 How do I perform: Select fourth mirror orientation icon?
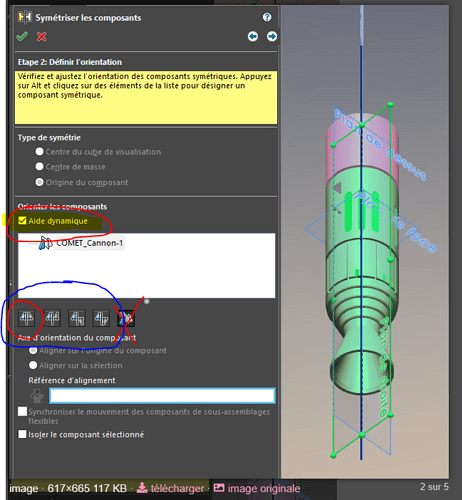[101, 318]
